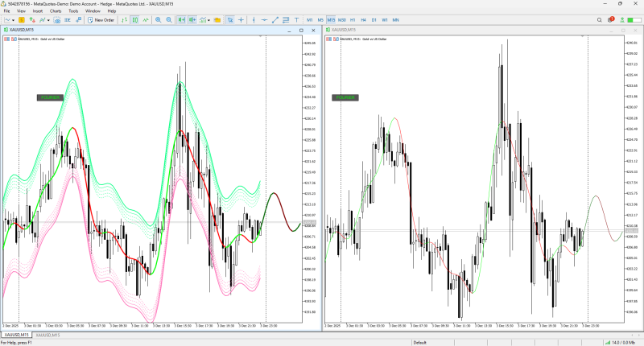Select the M30 timeframe
644x346 pixels.
pyautogui.click(x=341, y=19)
